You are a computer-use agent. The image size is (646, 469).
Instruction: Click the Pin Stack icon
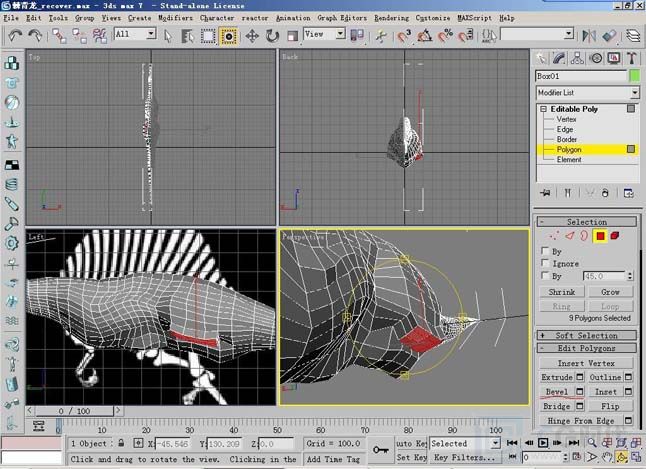point(545,193)
